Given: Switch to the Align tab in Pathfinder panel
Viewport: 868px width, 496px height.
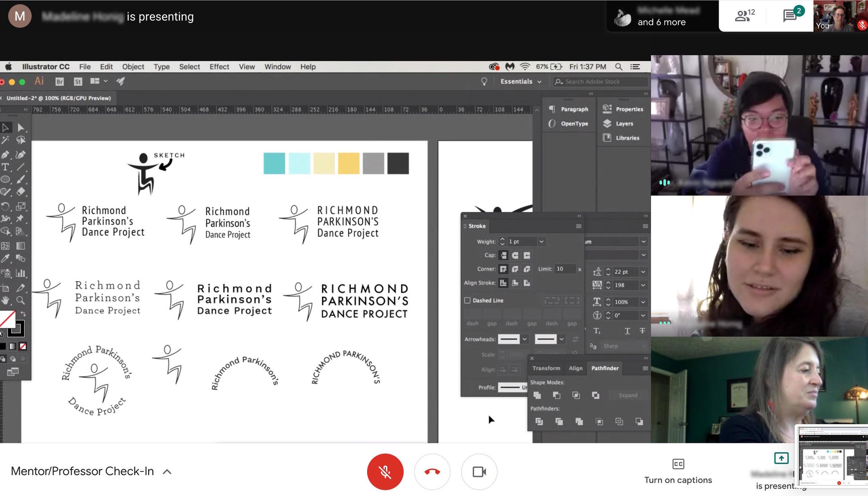Looking at the screenshot, I should [x=575, y=368].
